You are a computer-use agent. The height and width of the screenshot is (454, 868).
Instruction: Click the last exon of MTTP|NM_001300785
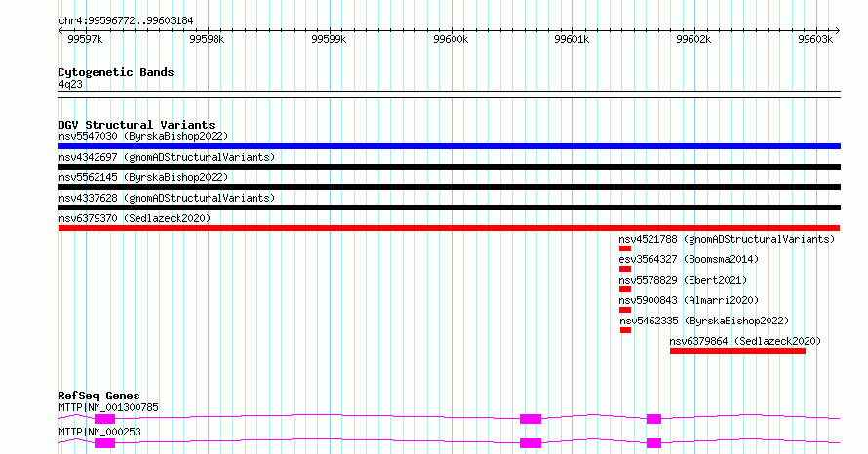(653, 419)
